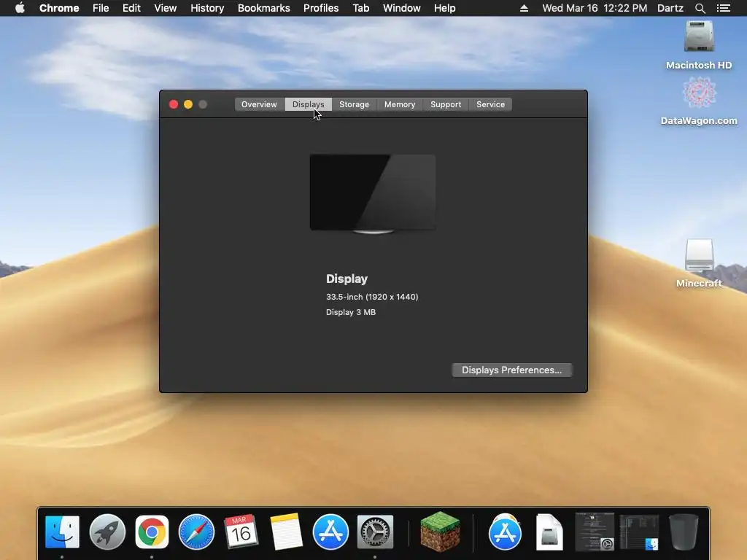Open minimized window with Finder badge
This screenshot has width=747, height=560.
click(639, 532)
